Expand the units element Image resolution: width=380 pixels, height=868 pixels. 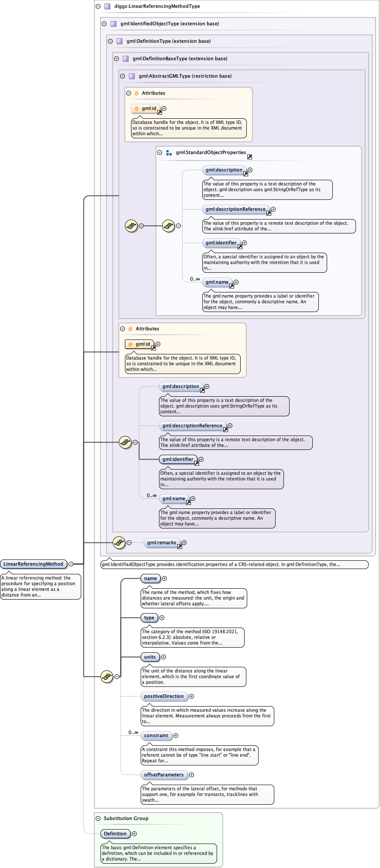tap(164, 657)
